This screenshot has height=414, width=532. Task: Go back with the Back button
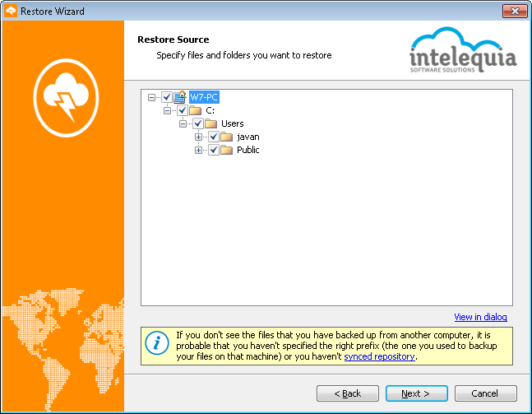[348, 393]
